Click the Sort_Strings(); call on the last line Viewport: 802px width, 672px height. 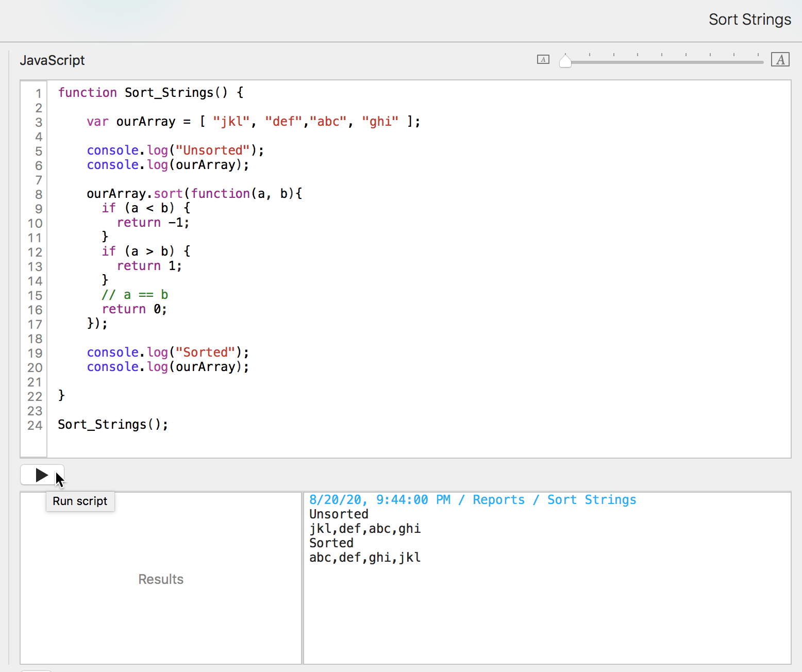pyautogui.click(x=113, y=425)
